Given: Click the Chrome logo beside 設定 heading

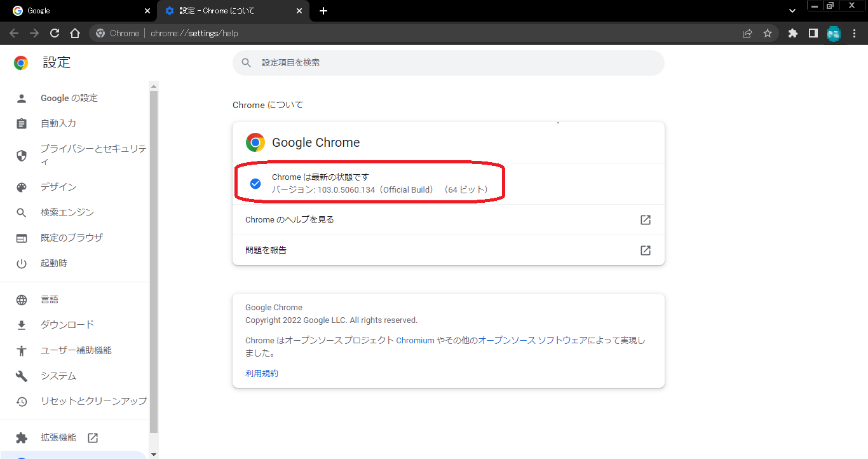Looking at the screenshot, I should point(21,63).
